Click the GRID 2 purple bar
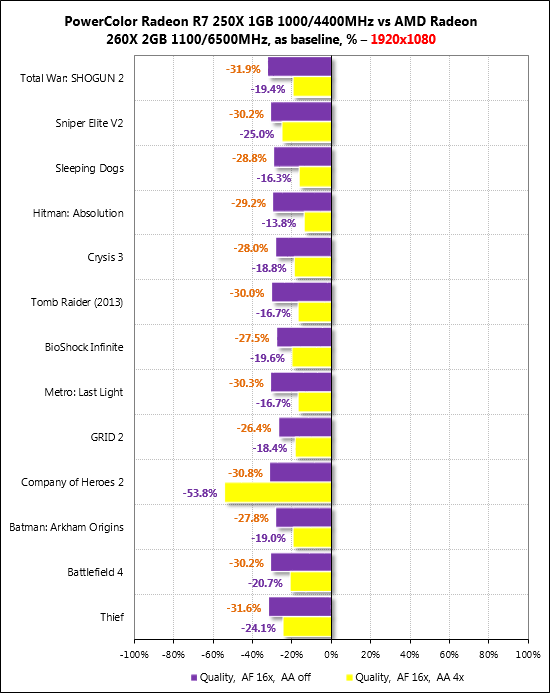550x693 pixels. (x=305, y=427)
